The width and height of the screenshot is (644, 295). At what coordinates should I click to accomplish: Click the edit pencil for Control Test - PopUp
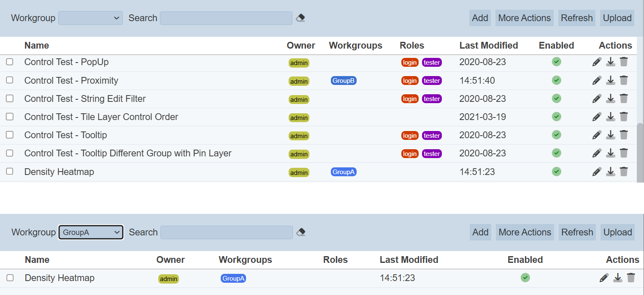click(597, 62)
